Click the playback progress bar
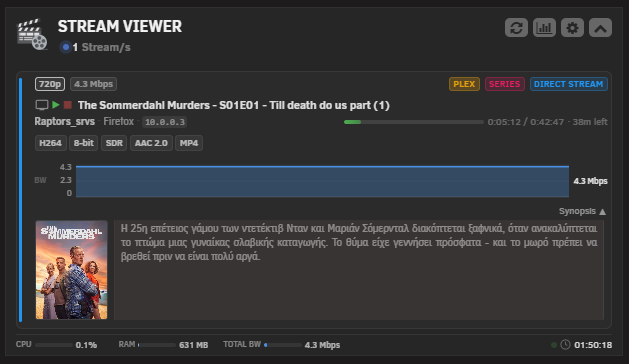 pyautogui.click(x=414, y=122)
